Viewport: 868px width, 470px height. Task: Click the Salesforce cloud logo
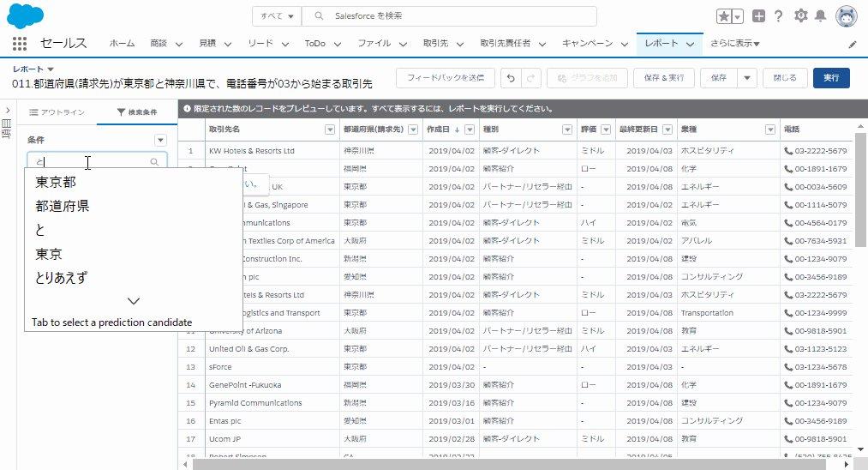tap(25, 15)
